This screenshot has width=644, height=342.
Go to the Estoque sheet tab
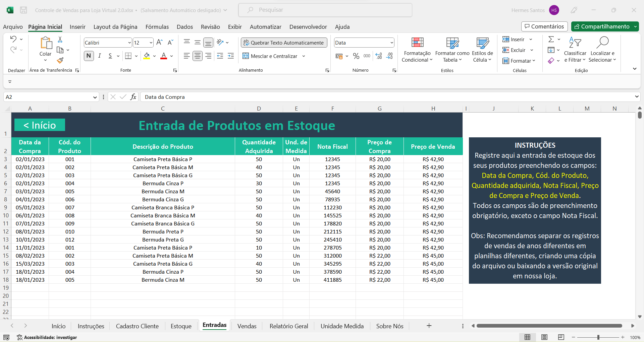181,326
